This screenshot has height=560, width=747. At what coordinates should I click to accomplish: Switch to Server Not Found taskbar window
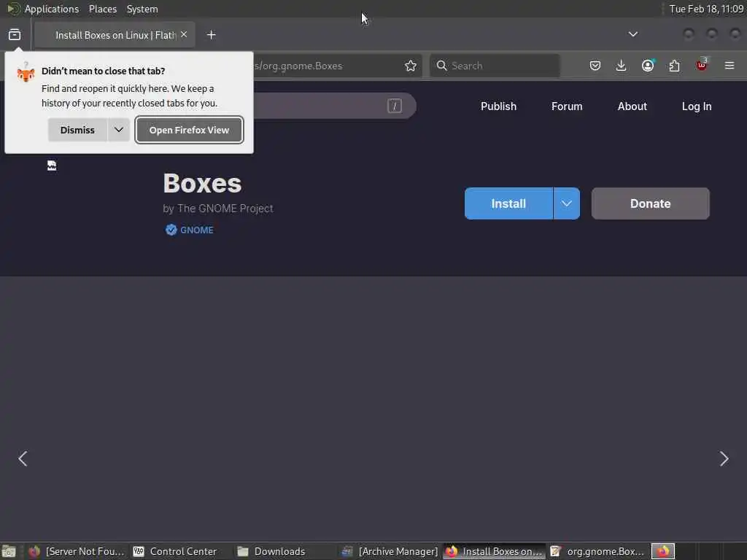point(76,551)
